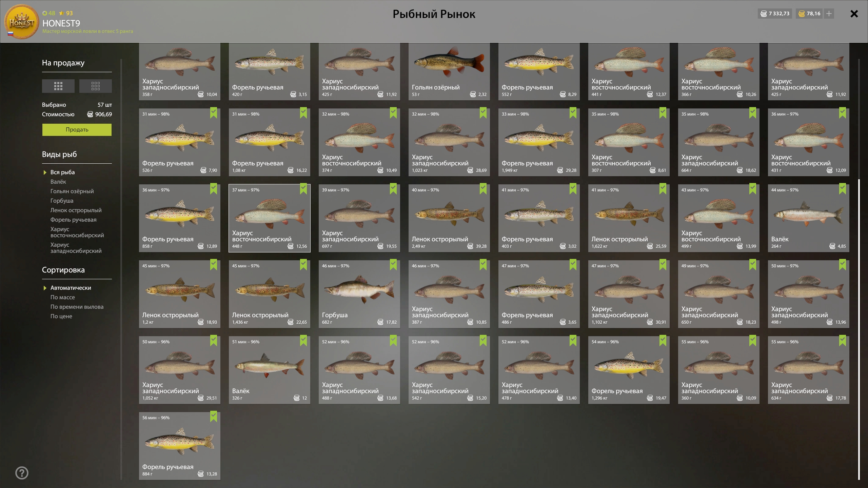Select the Ленок острорылый 2,49 кг card
Screen dimensions: 868x488
coord(449,218)
